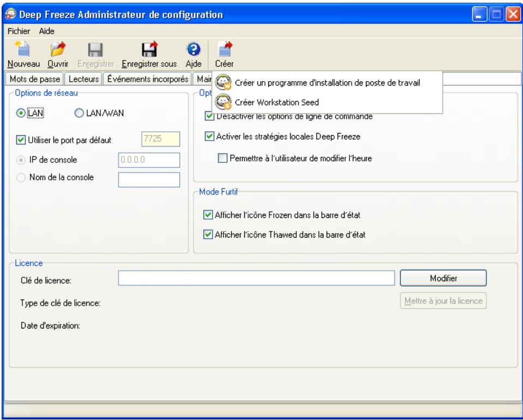Viewport: 523px width, 420px height.
Task: Click the IP de console field 0.0.0.0
Action: pos(149,160)
